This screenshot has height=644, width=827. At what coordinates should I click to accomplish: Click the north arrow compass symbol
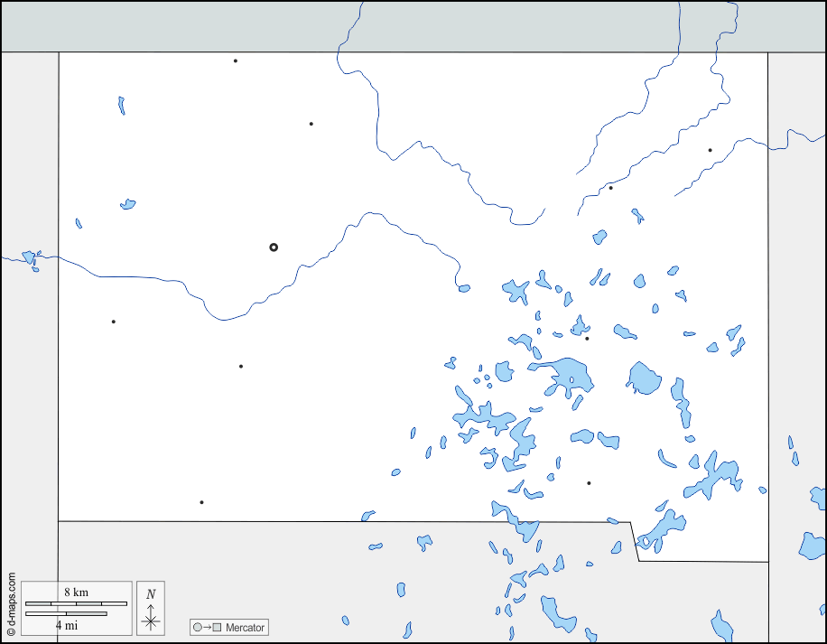coord(151,608)
